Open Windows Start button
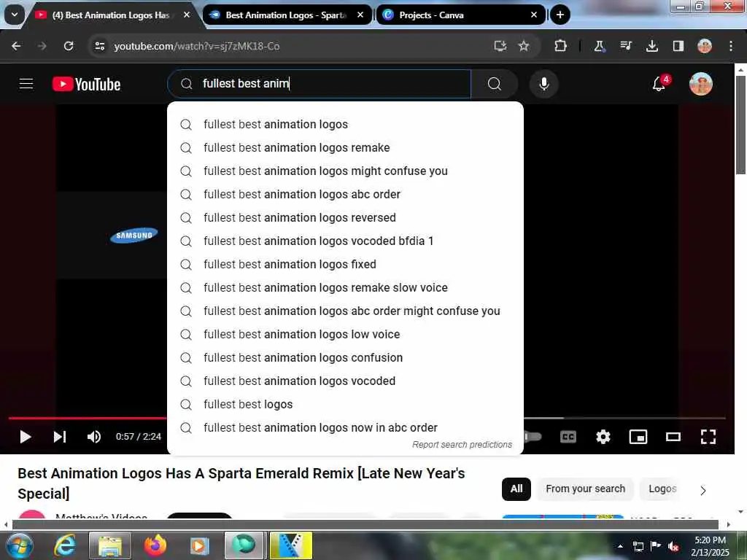747x560 pixels. click(20, 545)
